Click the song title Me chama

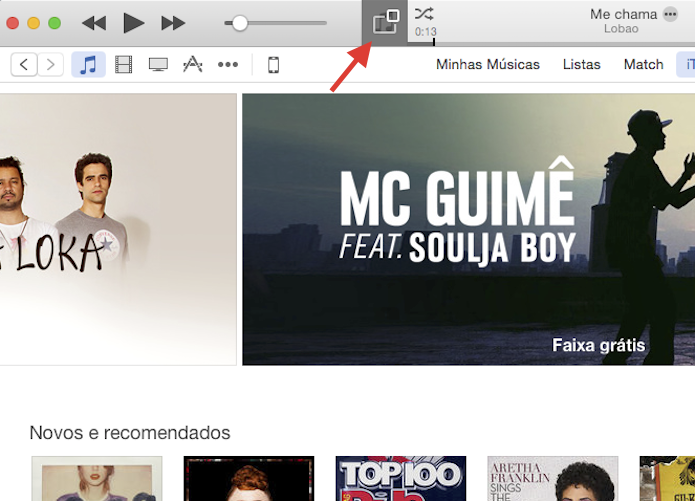(624, 14)
